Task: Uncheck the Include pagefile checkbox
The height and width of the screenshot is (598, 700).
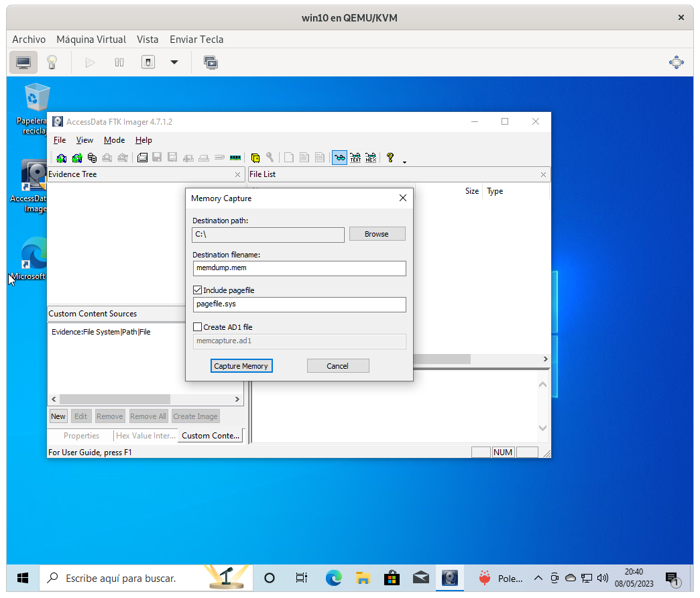Action: pos(197,290)
